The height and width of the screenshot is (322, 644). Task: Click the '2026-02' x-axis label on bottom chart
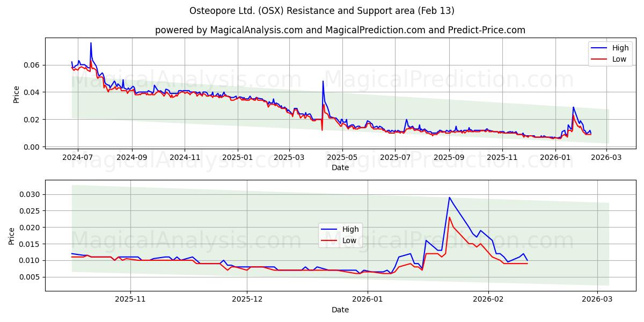(488, 301)
